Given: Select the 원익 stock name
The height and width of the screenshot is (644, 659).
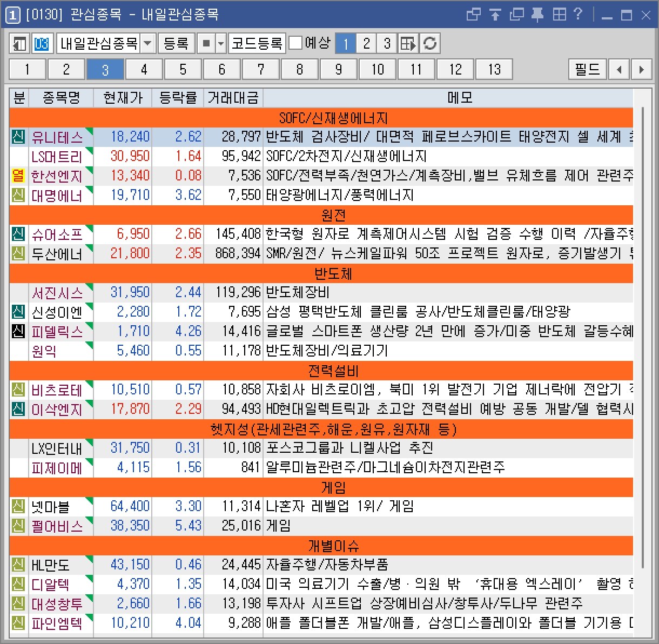Looking at the screenshot, I should [x=44, y=351].
